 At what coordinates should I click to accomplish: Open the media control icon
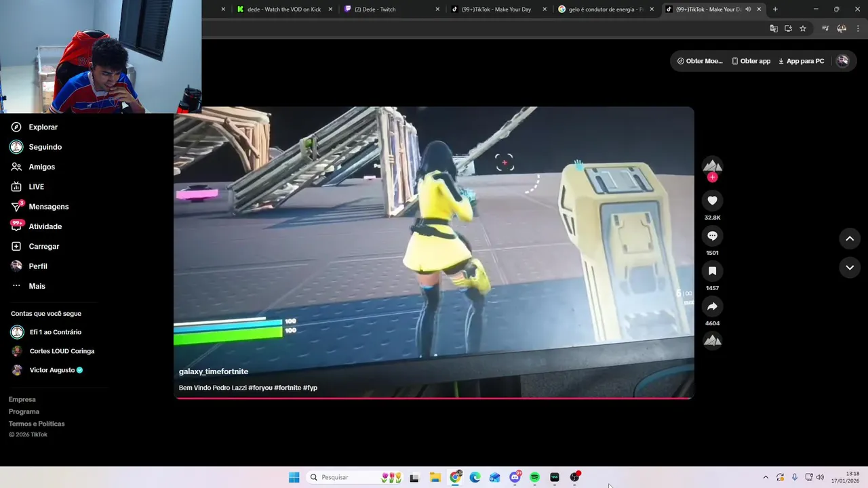pyautogui.click(x=825, y=28)
